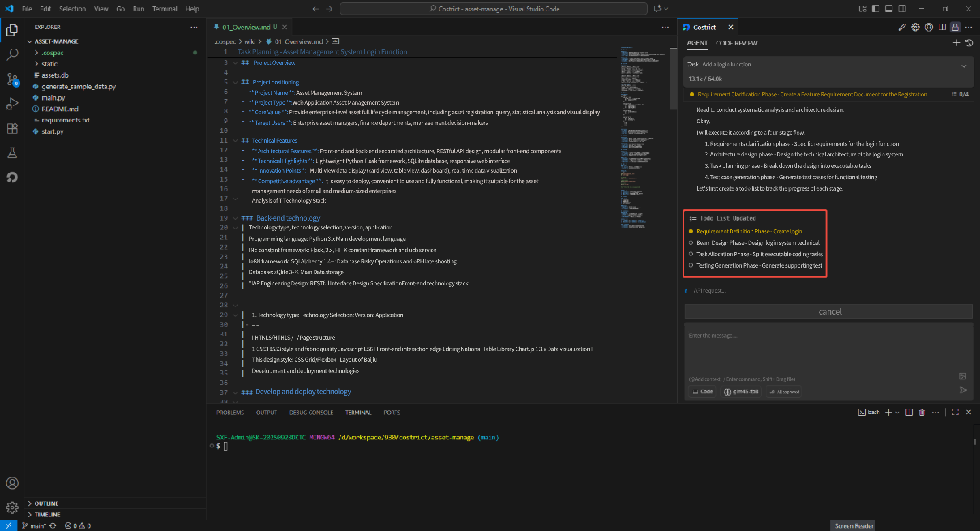Screen dimensions: 980x531
Task: Open the Search view in activity bar
Action: (x=12, y=54)
